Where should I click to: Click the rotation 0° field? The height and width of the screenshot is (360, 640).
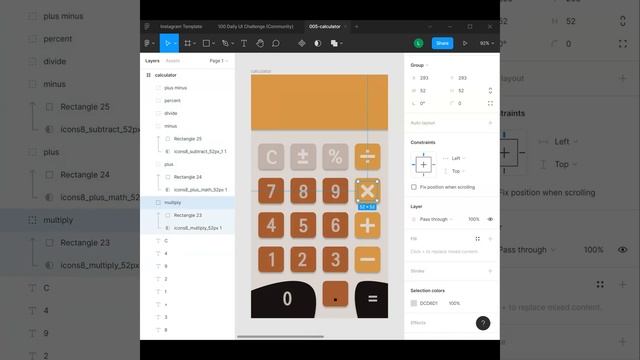click(423, 103)
